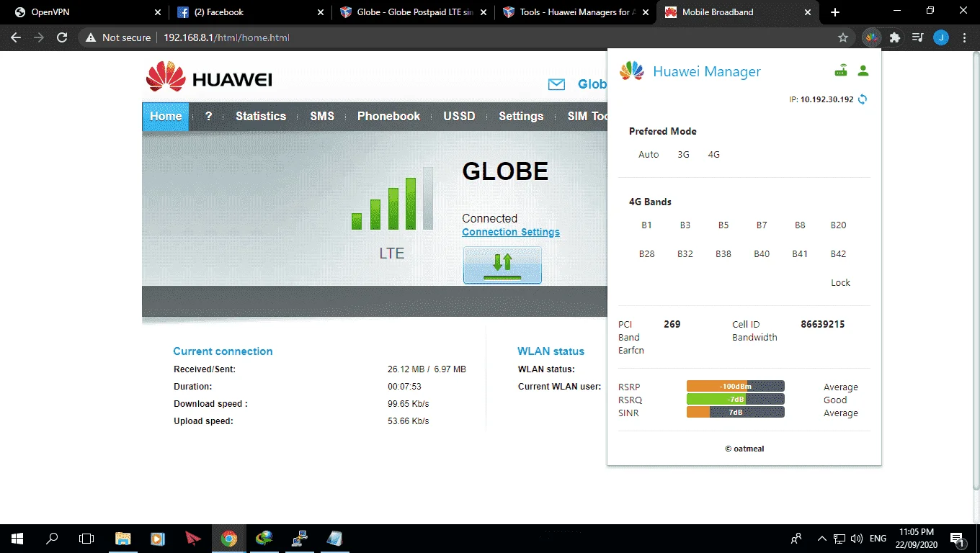Click the data connection toggle button with arrows

coord(502,265)
